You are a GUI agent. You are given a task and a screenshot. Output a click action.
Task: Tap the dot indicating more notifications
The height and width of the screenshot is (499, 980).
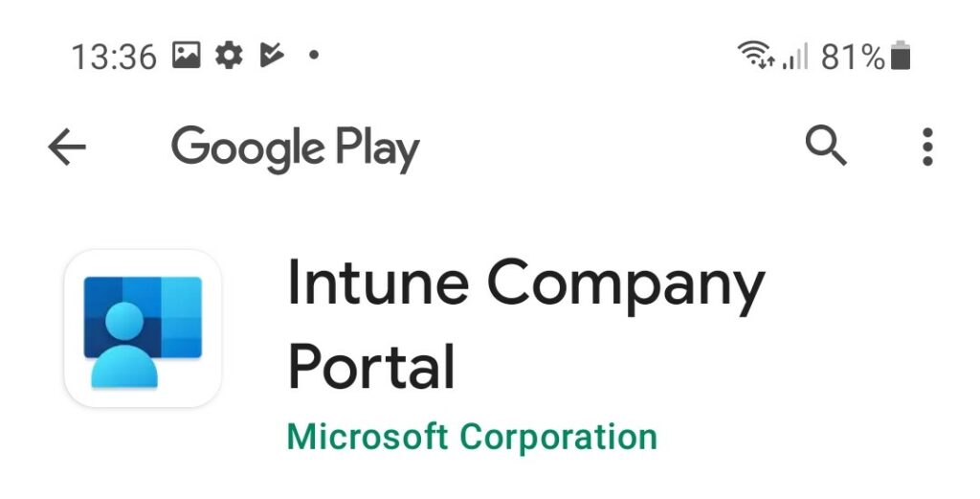(314, 55)
